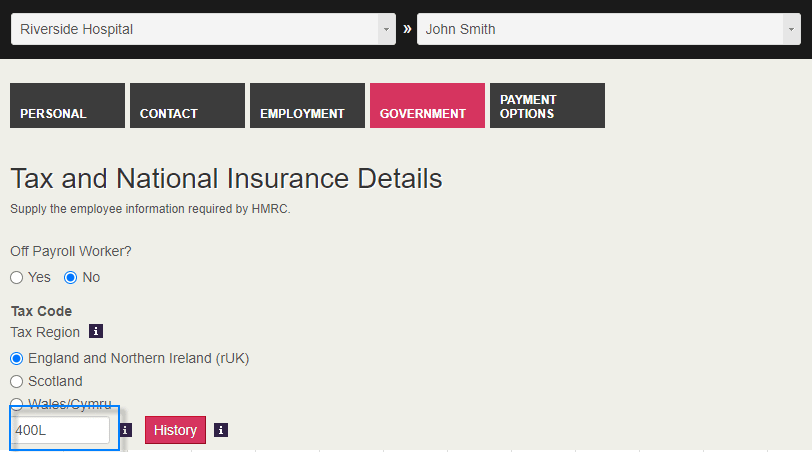Open the John Smith employee dropdown
This screenshot has height=452, width=812.
point(608,29)
